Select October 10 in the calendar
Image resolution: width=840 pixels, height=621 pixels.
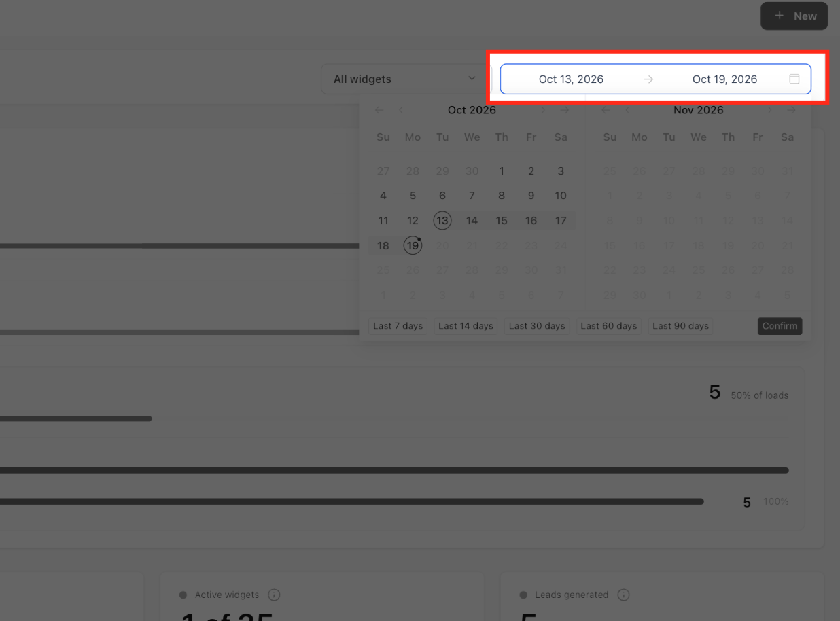click(x=561, y=196)
